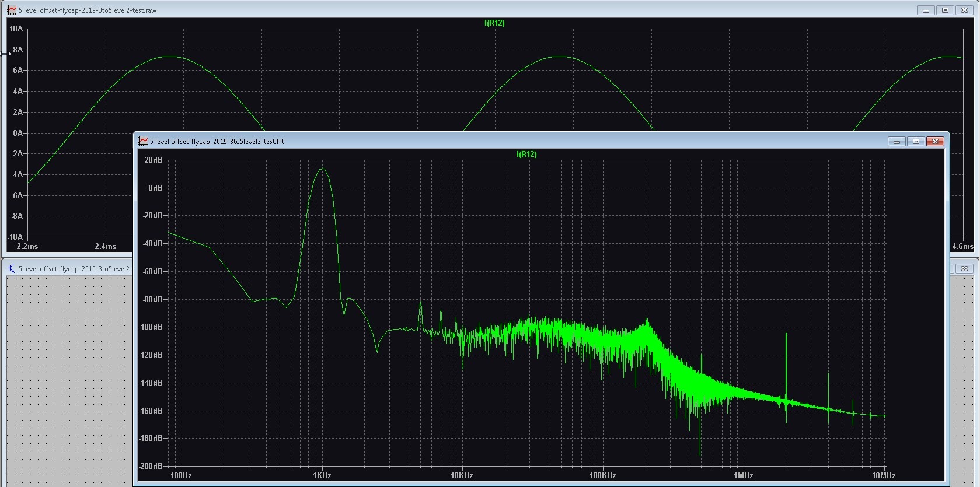Minimize the .raw waveform window
The image size is (980, 487).
926,10
